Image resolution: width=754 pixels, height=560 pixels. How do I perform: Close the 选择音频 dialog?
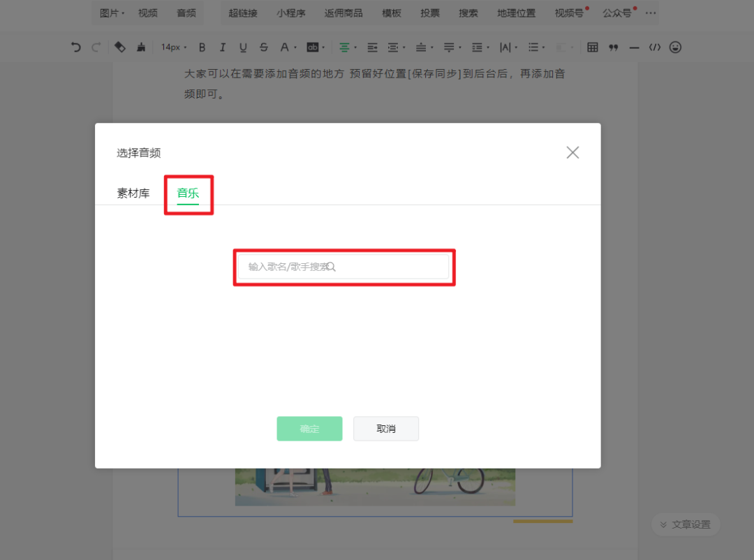[572, 152]
